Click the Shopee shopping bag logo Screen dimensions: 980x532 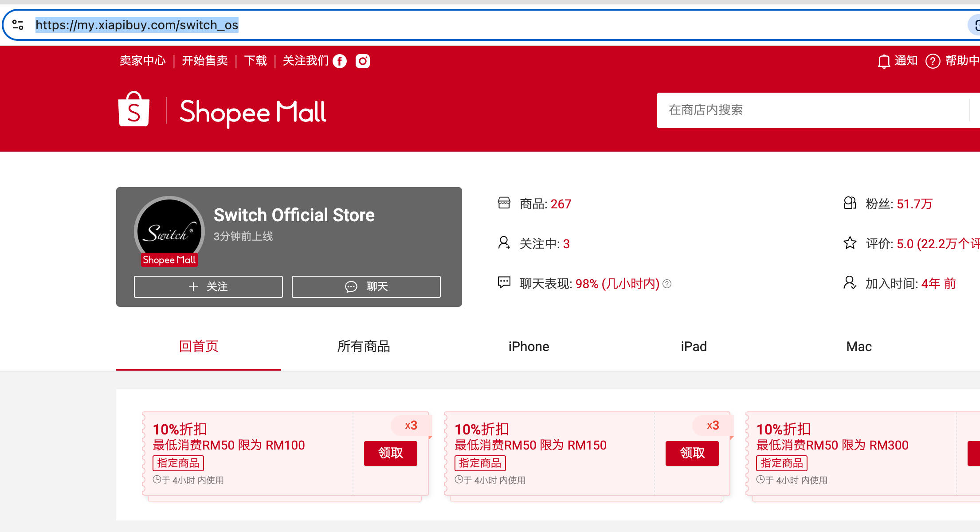point(133,109)
